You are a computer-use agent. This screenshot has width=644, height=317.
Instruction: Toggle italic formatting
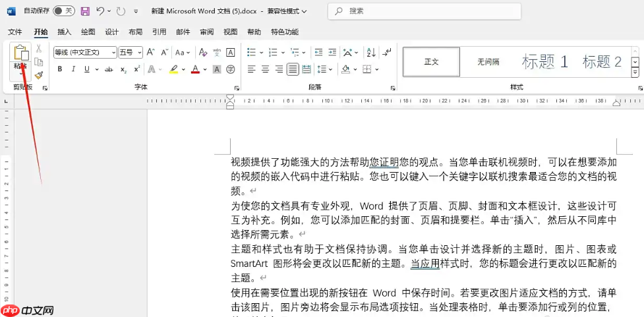point(74,69)
